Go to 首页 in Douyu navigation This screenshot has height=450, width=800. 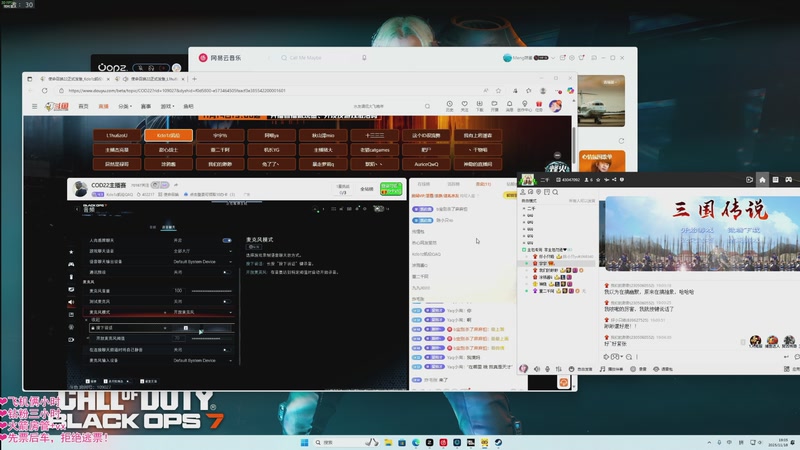83,106
